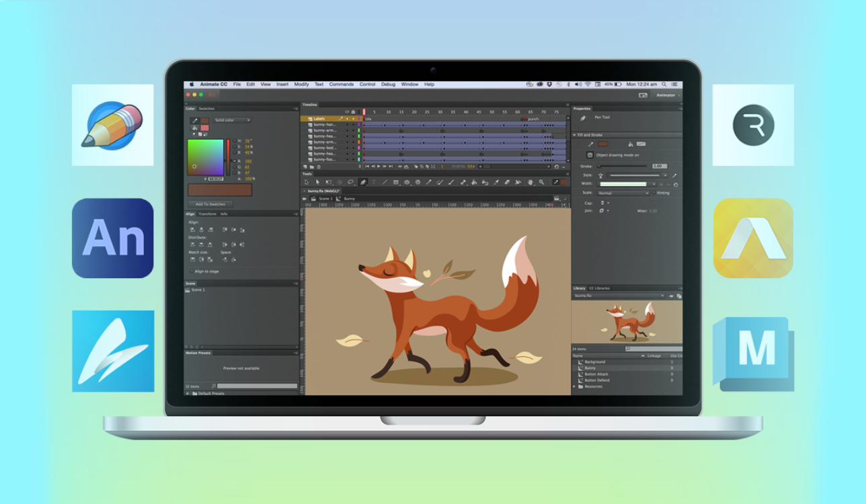The height and width of the screenshot is (504, 866).
Task: Click the Scene 1 breadcrumb
Action: coord(325,199)
